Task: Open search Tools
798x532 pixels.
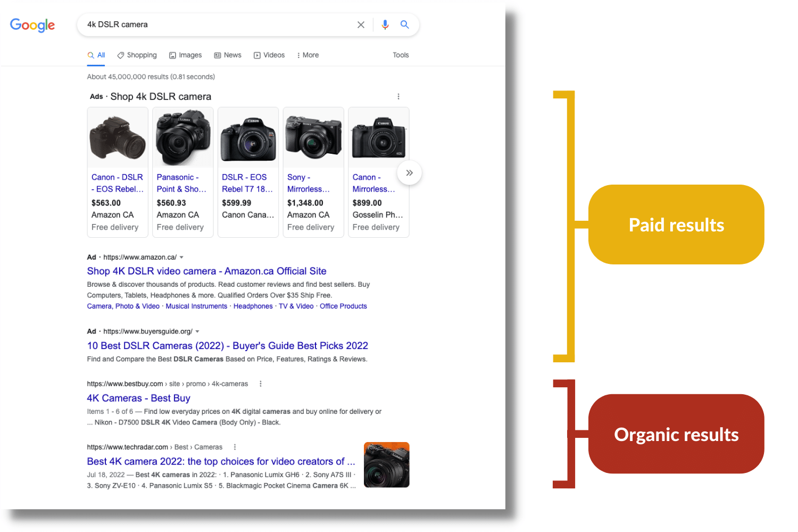Action: [x=401, y=55]
